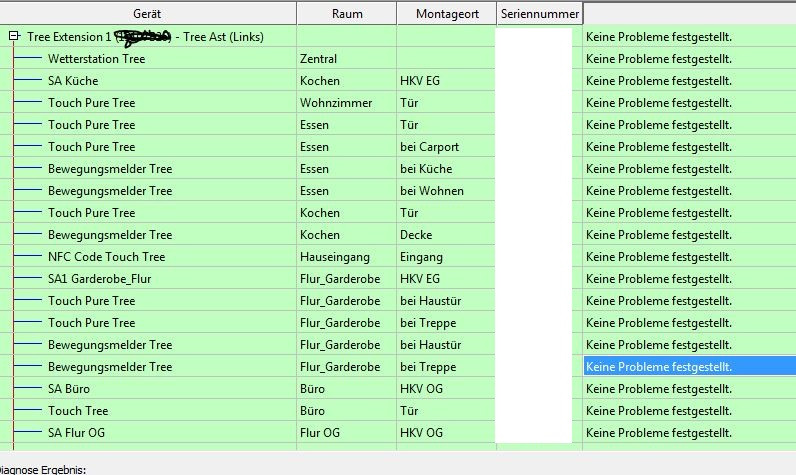
Task: Select the SA Flur OG device
Action: (x=76, y=433)
